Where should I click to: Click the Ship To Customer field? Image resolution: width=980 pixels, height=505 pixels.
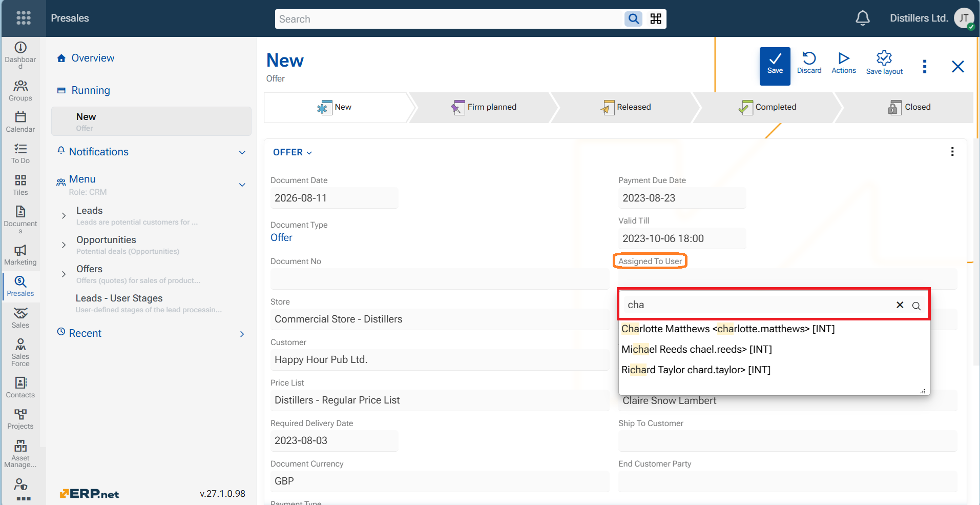(787, 440)
